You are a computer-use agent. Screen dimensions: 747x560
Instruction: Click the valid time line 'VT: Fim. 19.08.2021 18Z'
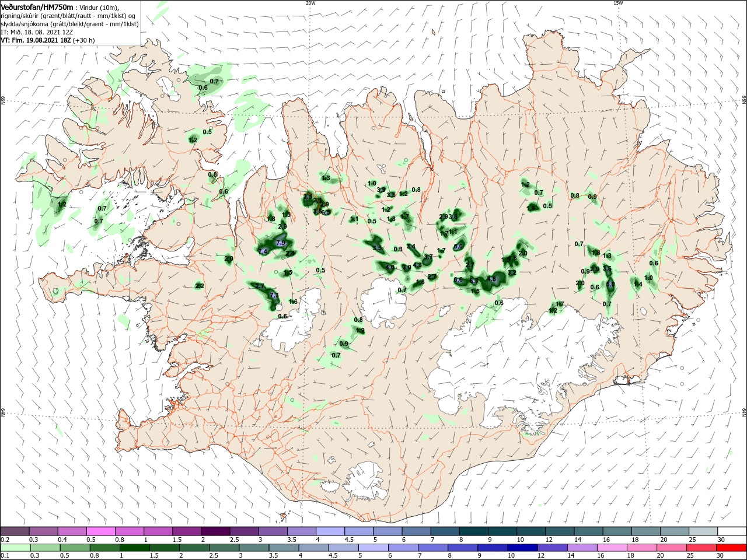pos(36,40)
